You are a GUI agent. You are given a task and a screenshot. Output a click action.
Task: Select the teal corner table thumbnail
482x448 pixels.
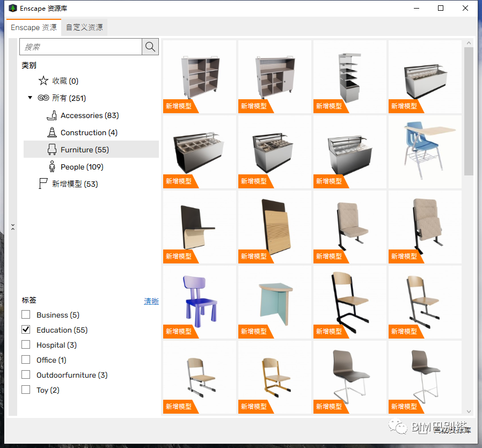coord(275,302)
